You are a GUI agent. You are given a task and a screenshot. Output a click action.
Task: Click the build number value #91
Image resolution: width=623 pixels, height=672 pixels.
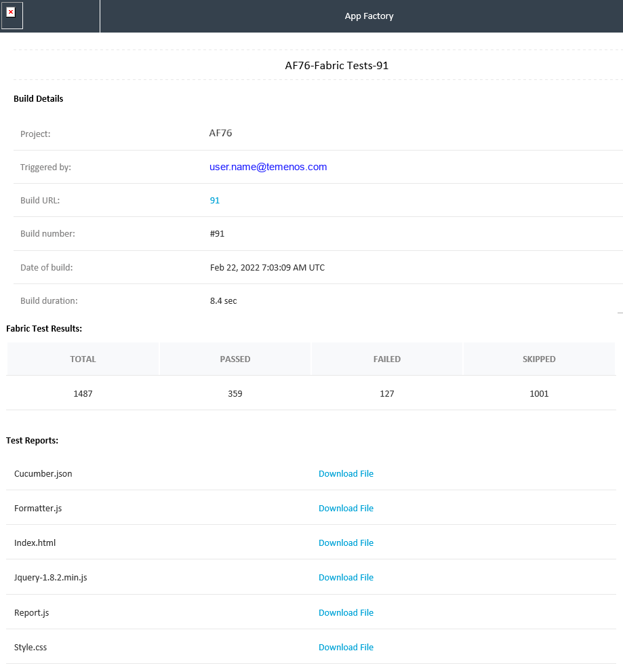coord(217,234)
